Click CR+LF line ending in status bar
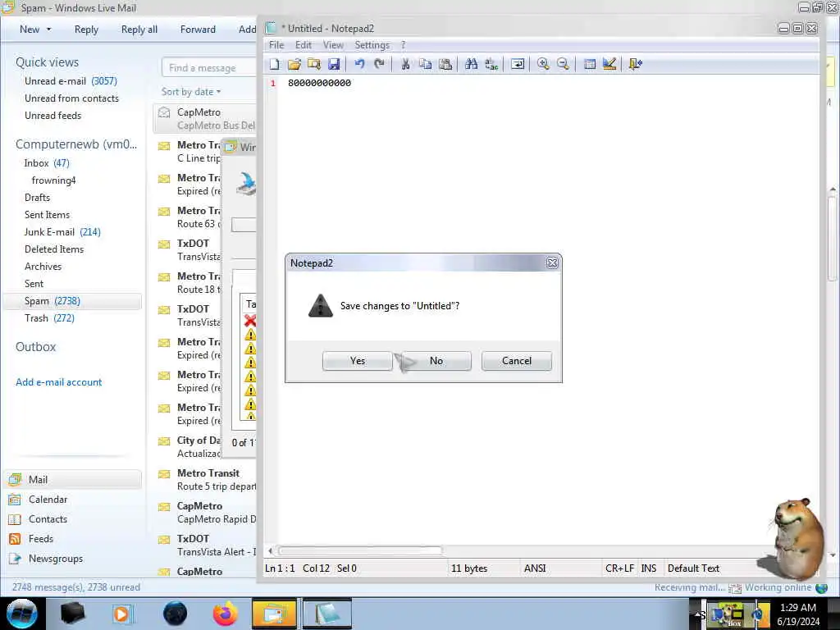 [x=619, y=568]
